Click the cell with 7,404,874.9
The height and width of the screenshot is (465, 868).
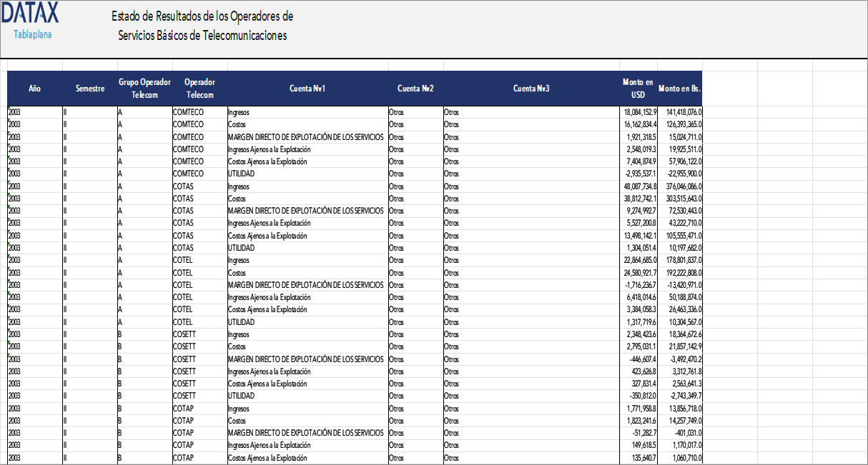(638, 161)
